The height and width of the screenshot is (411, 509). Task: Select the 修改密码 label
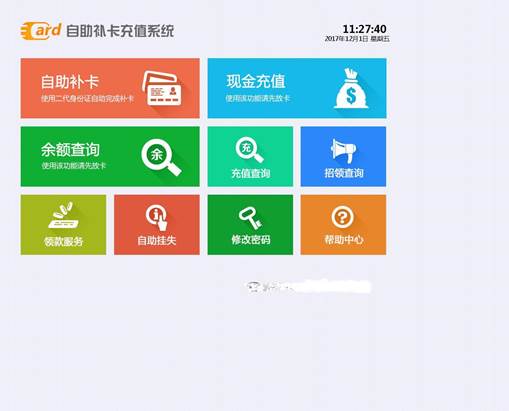tap(251, 240)
